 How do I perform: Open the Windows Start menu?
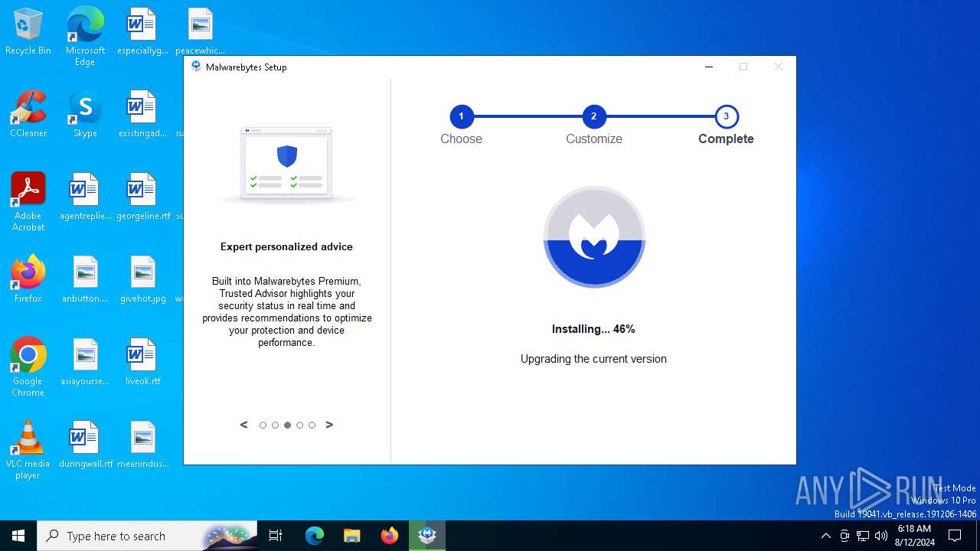(x=18, y=536)
